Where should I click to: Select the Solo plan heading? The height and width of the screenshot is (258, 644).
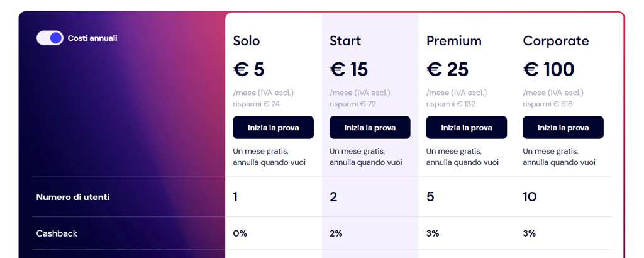pyautogui.click(x=247, y=41)
